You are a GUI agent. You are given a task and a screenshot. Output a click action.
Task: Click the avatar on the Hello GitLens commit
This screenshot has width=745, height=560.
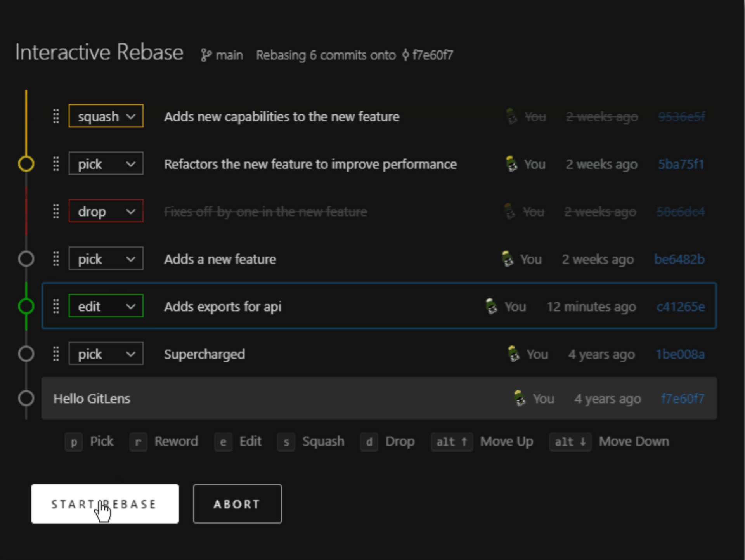[x=519, y=399]
